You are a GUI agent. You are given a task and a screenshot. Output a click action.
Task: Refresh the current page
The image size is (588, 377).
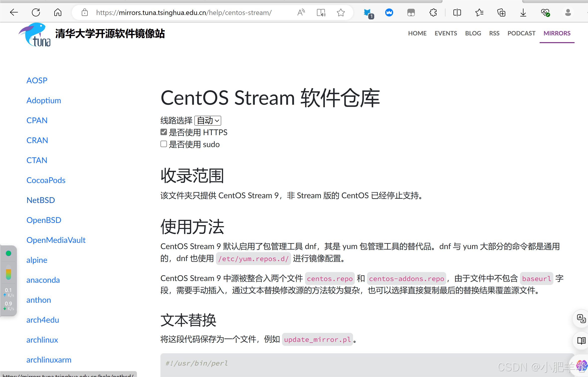(36, 12)
